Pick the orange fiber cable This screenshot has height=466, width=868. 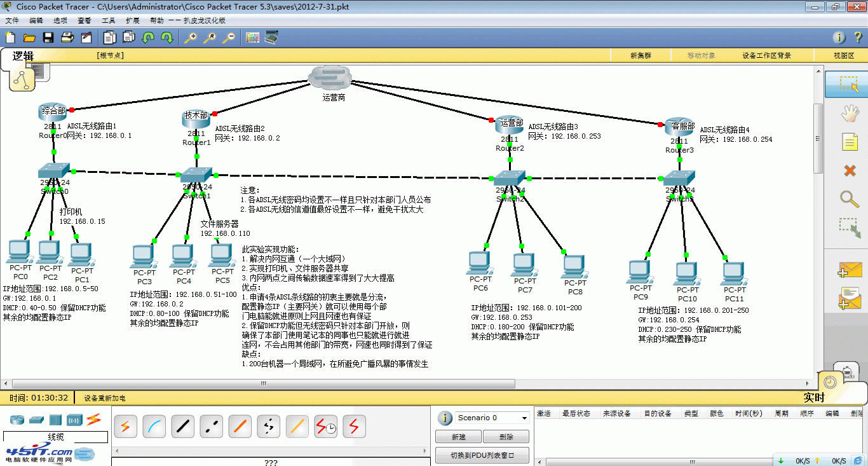click(240, 427)
